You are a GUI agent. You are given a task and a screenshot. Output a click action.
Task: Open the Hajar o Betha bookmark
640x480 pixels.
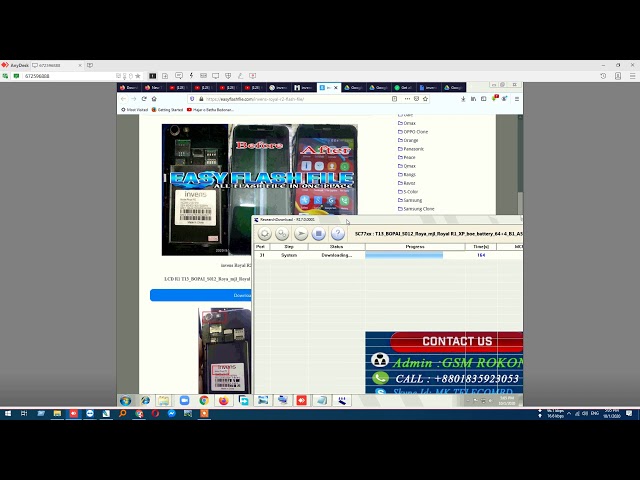pos(210,110)
